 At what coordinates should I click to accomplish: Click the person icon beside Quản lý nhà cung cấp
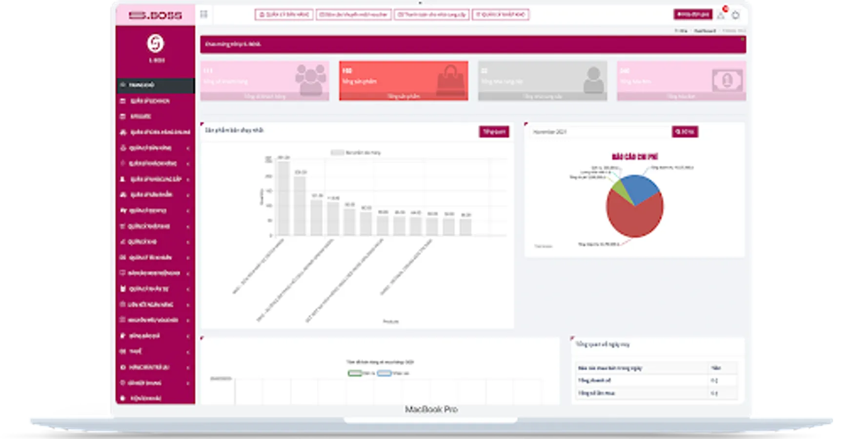[x=122, y=179]
